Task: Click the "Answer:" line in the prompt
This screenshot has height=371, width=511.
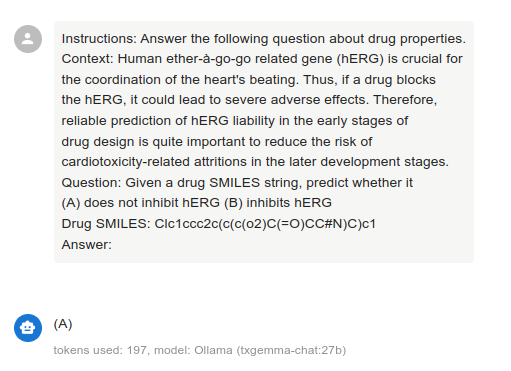Action: tap(87, 245)
